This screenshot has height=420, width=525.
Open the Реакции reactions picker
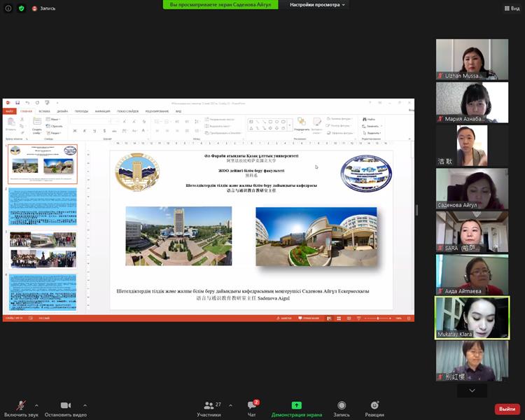click(x=374, y=409)
